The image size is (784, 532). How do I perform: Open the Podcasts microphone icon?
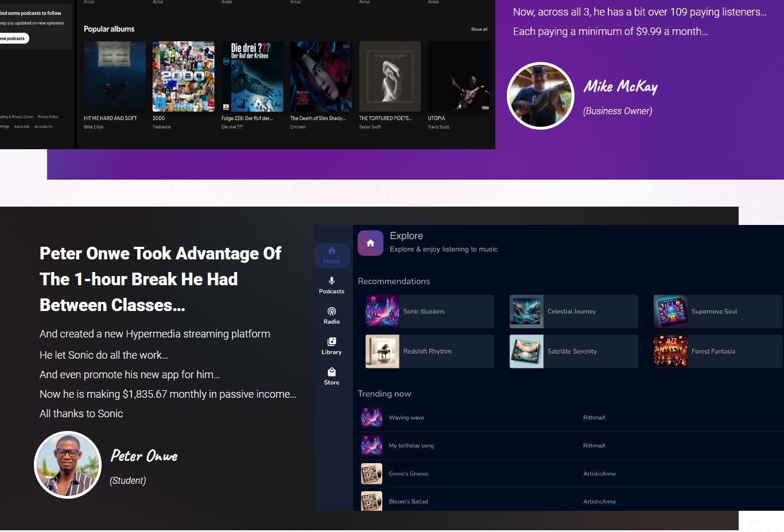[332, 281]
